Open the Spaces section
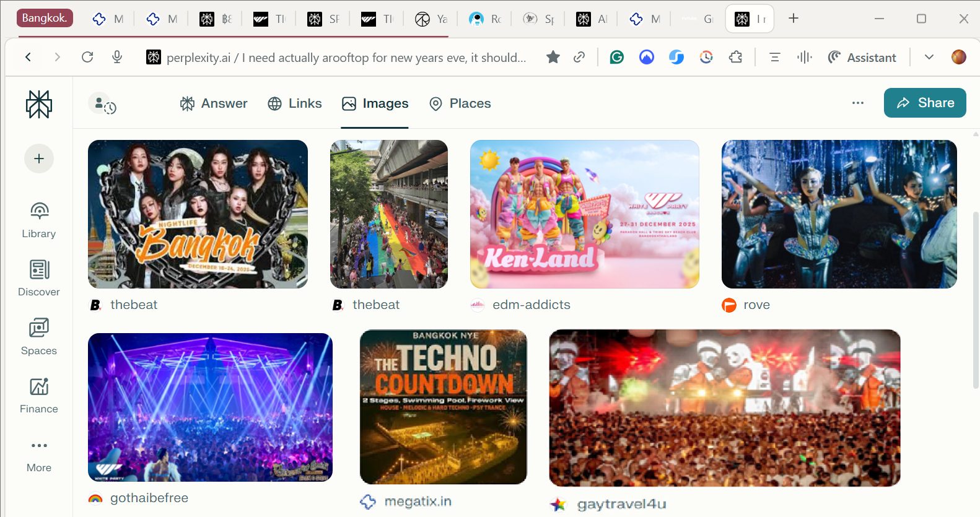Image resolution: width=980 pixels, height=517 pixels. click(39, 337)
